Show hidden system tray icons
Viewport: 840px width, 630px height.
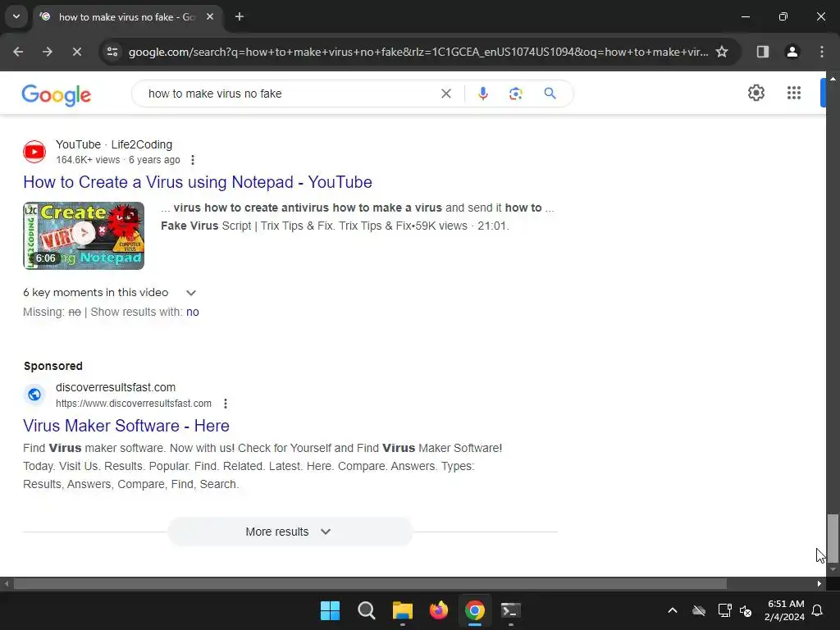pyautogui.click(x=673, y=610)
